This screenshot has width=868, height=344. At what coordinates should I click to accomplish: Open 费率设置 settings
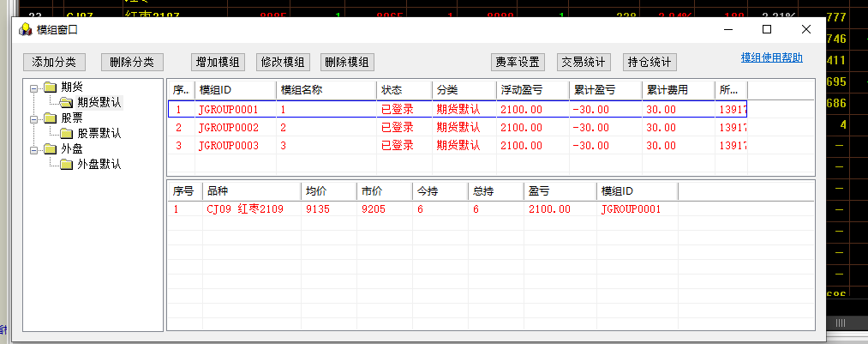pyautogui.click(x=518, y=62)
